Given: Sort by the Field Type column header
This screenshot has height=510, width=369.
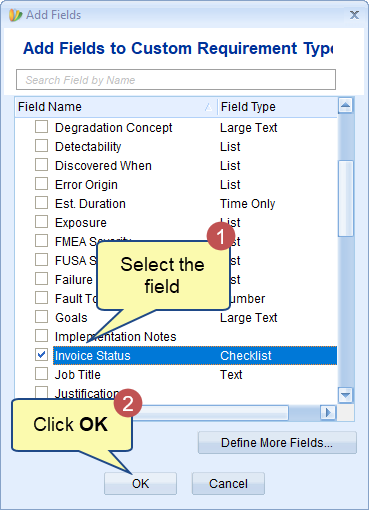Looking at the screenshot, I should coord(277,107).
